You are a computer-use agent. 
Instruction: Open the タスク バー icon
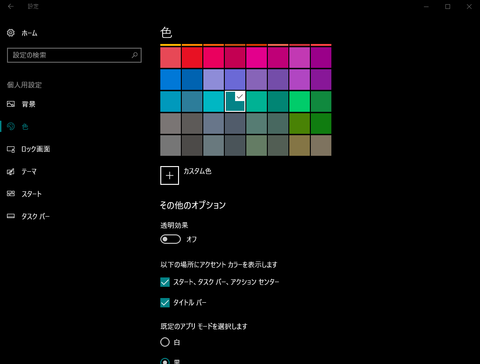coord(11,216)
